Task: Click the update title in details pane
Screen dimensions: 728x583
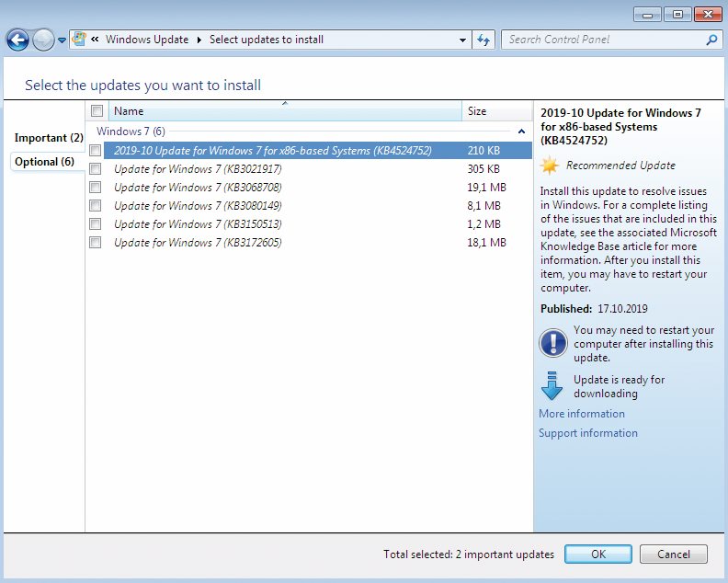Action: (x=620, y=126)
